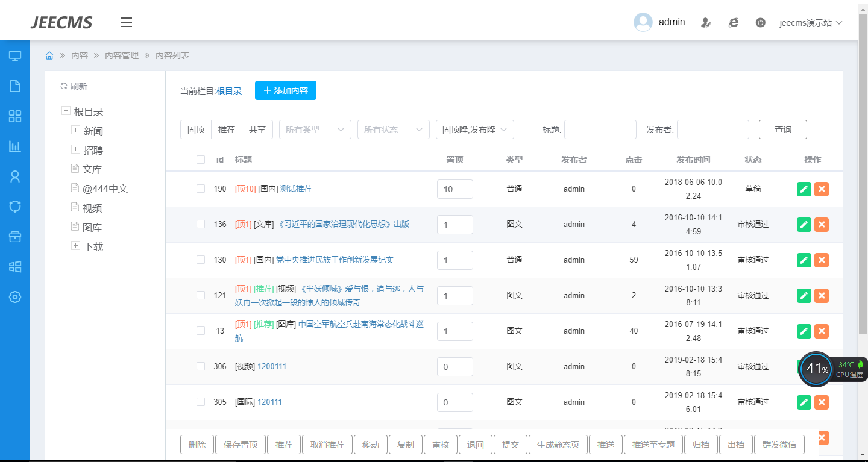Expand the 新闻 tree node

[76, 130]
